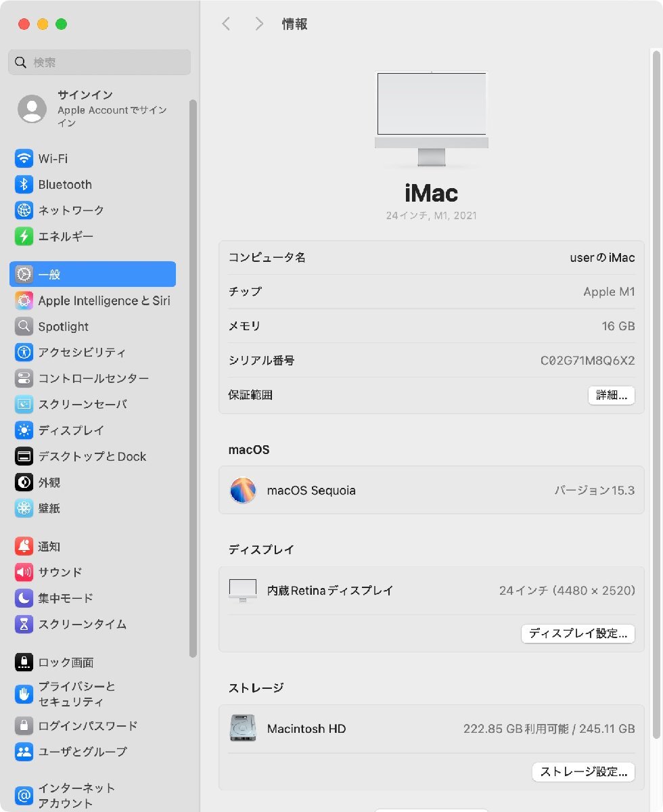Screen dimensions: 663x812
Task: Click the user avatar for サインイン
Action: point(32,108)
